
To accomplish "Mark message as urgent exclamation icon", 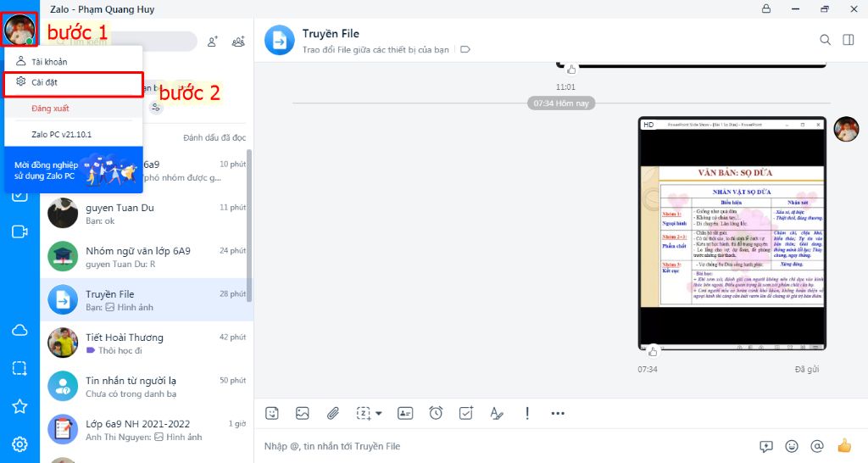I will (x=527, y=413).
